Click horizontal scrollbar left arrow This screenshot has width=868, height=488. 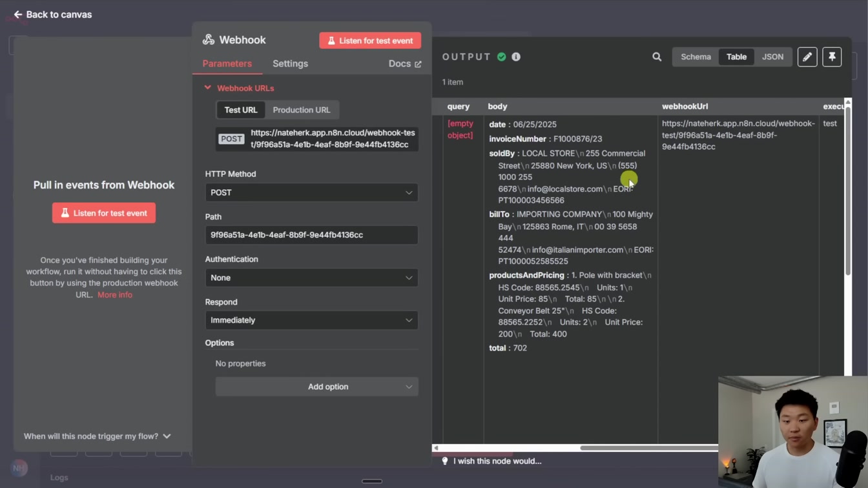(x=436, y=448)
